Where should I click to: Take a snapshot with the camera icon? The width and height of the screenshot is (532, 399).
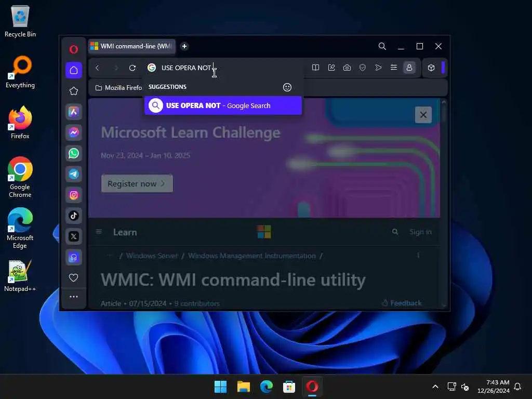click(347, 68)
